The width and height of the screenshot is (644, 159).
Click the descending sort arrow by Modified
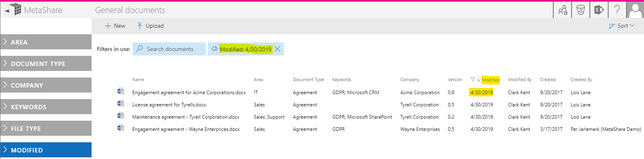[x=478, y=79]
